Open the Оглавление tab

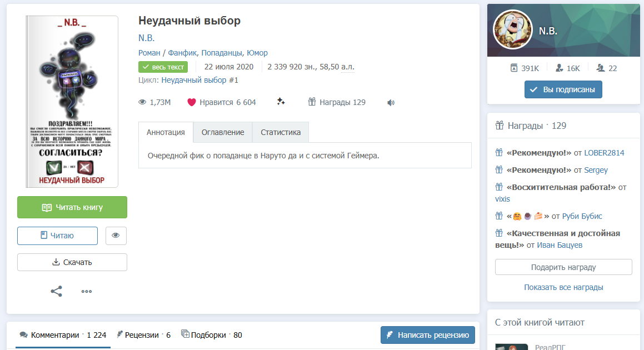tap(223, 132)
